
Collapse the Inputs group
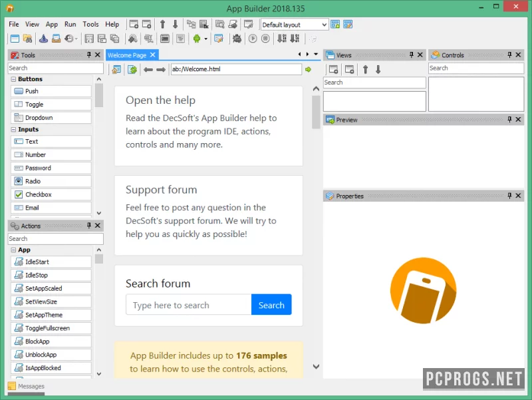pos(13,129)
